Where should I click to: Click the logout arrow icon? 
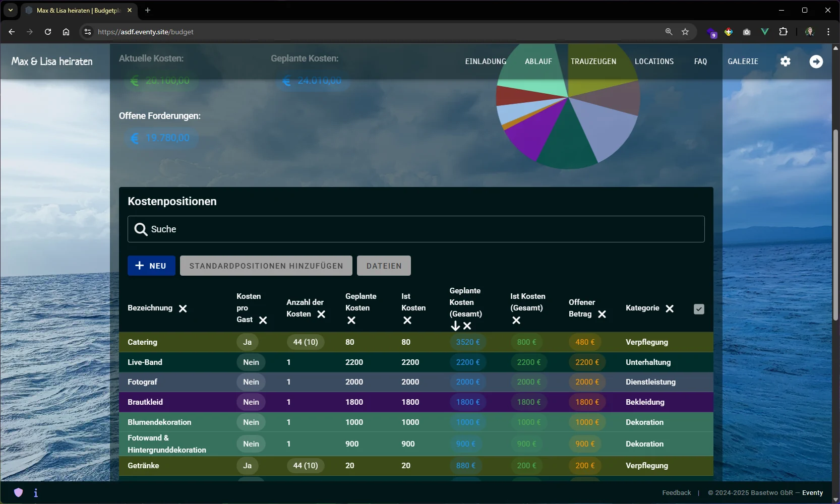tap(816, 61)
